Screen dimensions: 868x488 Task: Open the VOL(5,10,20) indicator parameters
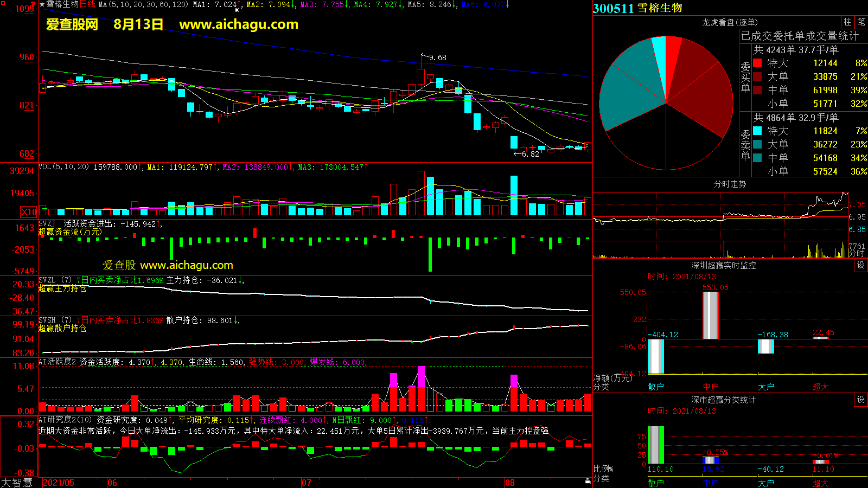point(63,167)
